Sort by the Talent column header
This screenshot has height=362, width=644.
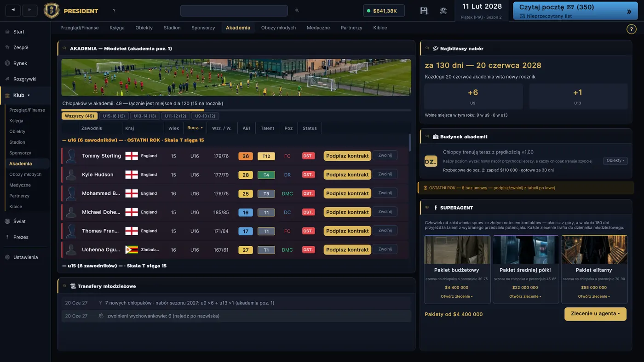267,128
